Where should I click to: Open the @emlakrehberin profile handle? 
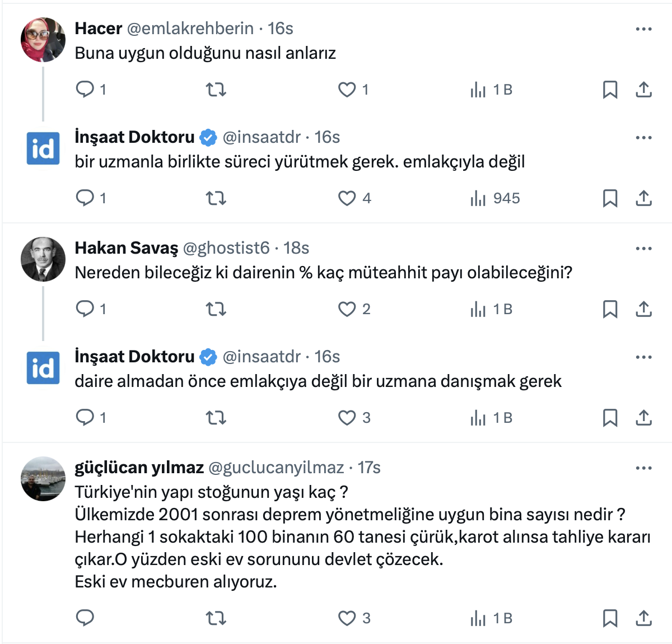[x=190, y=29]
